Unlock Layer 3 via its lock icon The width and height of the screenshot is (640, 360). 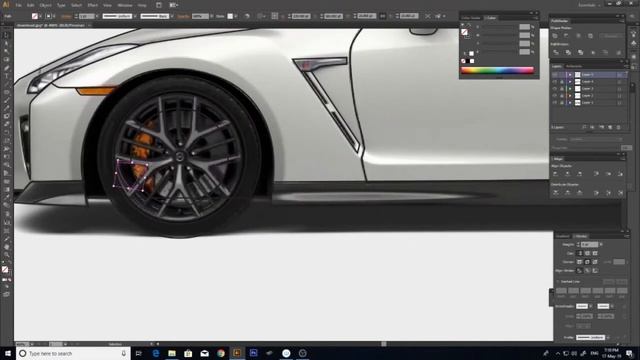(562, 89)
